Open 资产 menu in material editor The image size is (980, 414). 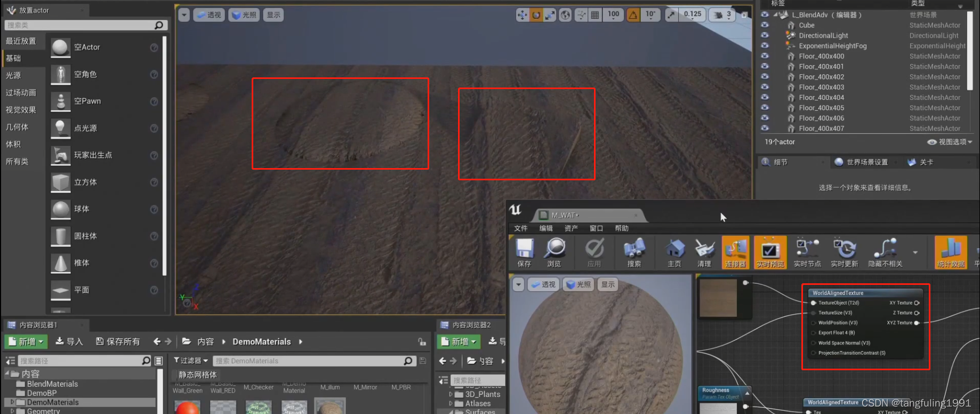tap(571, 228)
